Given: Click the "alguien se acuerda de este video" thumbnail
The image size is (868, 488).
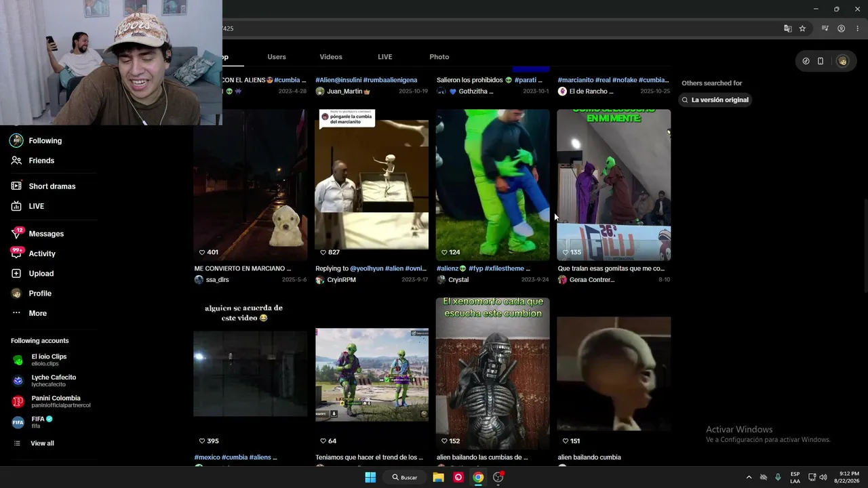Looking at the screenshot, I should [250, 373].
